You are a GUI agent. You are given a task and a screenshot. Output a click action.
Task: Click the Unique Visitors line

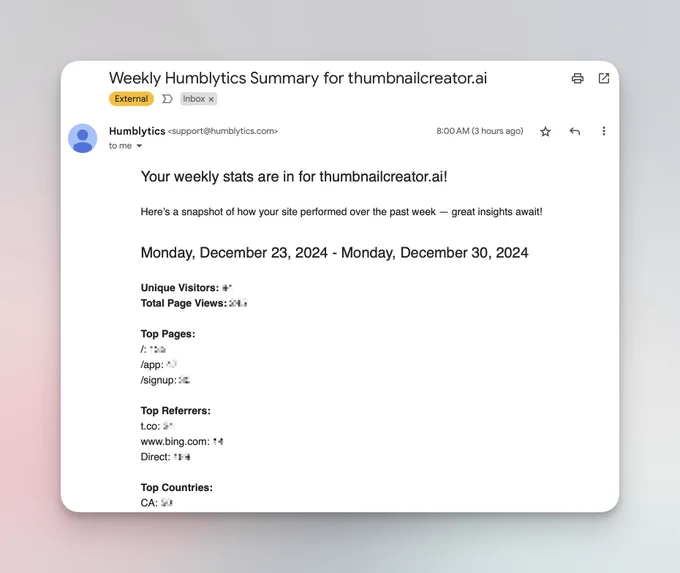pyautogui.click(x=186, y=288)
